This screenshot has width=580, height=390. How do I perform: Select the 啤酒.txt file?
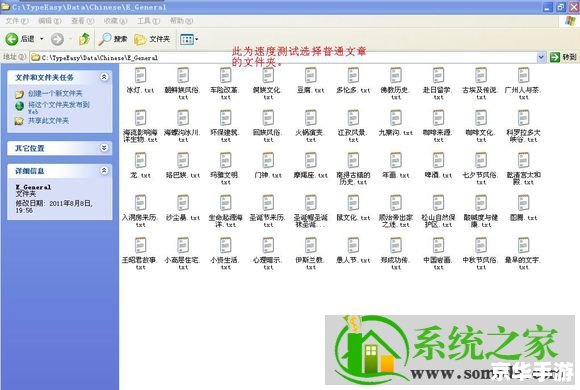pyautogui.click(x=438, y=165)
